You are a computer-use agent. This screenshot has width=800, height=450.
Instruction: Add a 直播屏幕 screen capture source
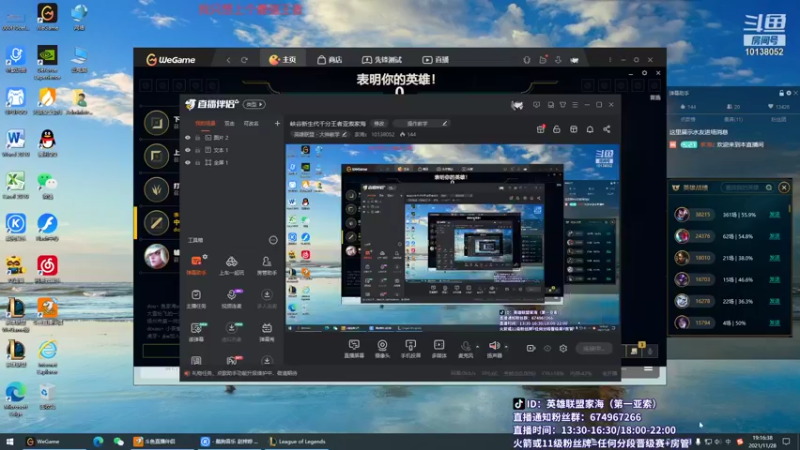pyautogui.click(x=354, y=349)
